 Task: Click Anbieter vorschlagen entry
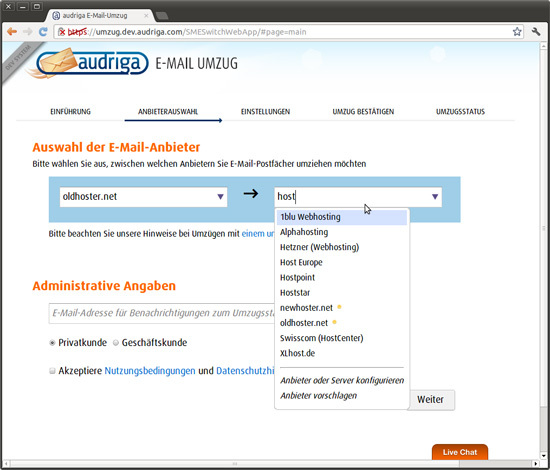[318, 396]
